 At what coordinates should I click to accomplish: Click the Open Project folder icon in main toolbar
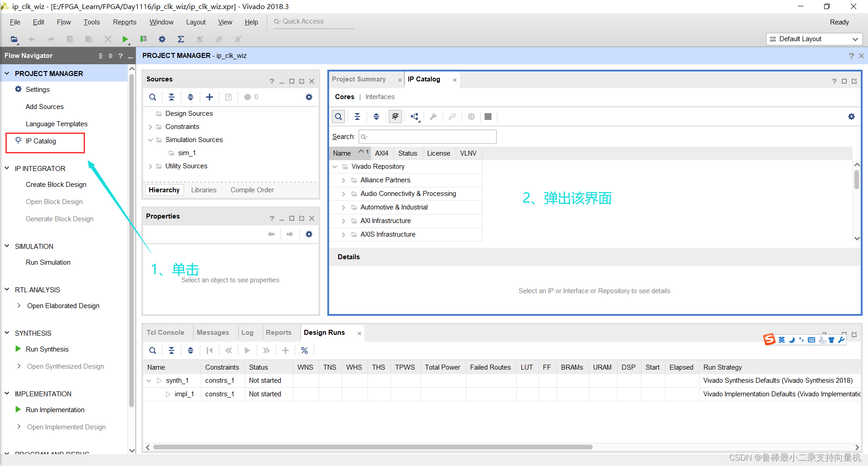[x=14, y=39]
